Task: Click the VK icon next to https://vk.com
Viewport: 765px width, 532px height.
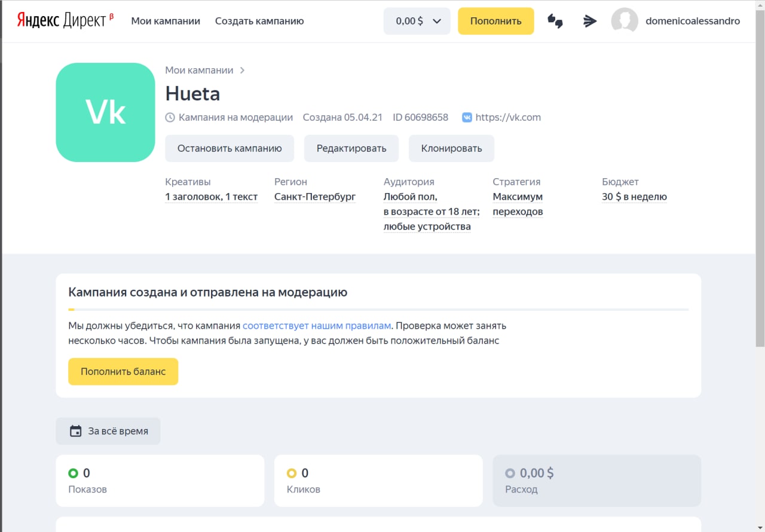Action: pyautogui.click(x=467, y=118)
